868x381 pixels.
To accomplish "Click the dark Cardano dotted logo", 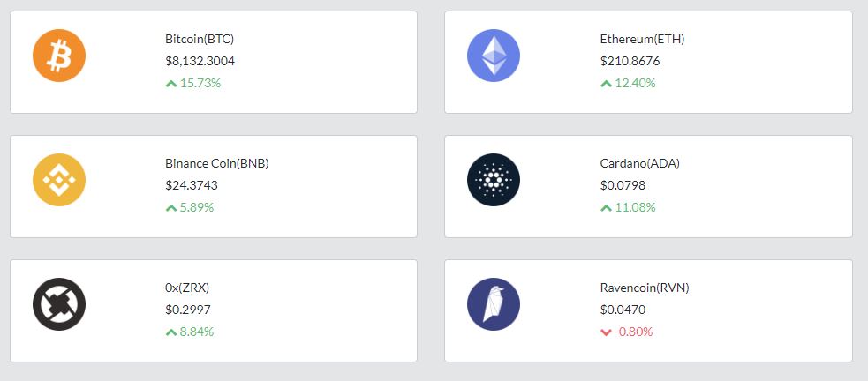I will coord(494,180).
